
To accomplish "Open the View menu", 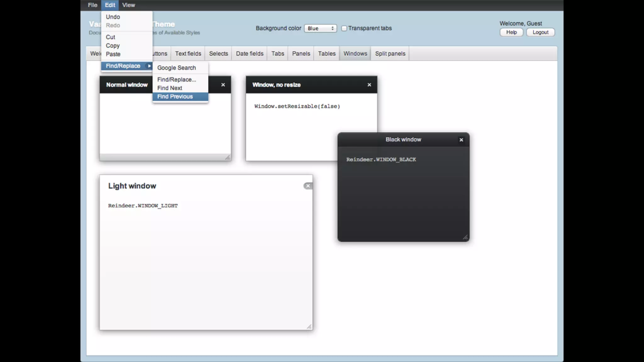I will pyautogui.click(x=128, y=5).
